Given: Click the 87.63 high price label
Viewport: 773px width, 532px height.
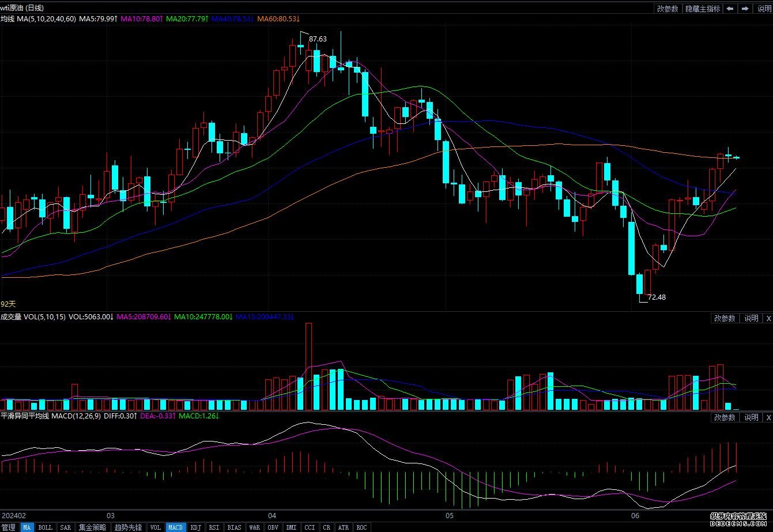Looking at the screenshot, I should (x=318, y=39).
